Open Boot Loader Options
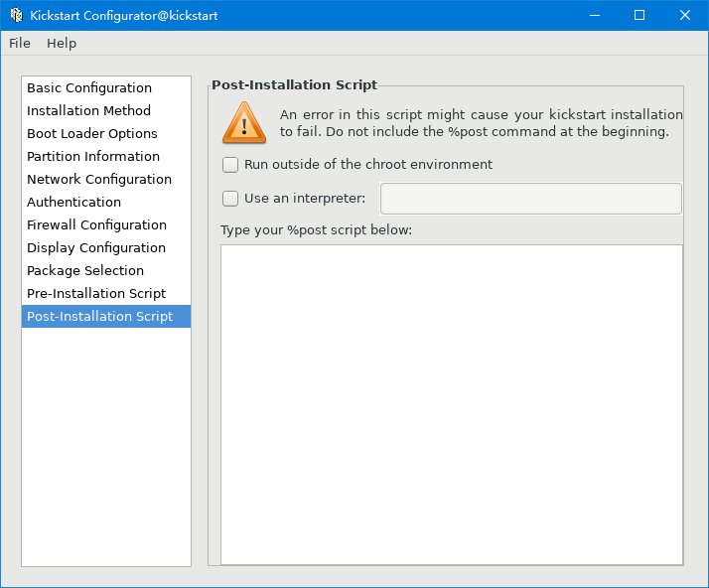Image resolution: width=709 pixels, height=588 pixels. coord(106,133)
